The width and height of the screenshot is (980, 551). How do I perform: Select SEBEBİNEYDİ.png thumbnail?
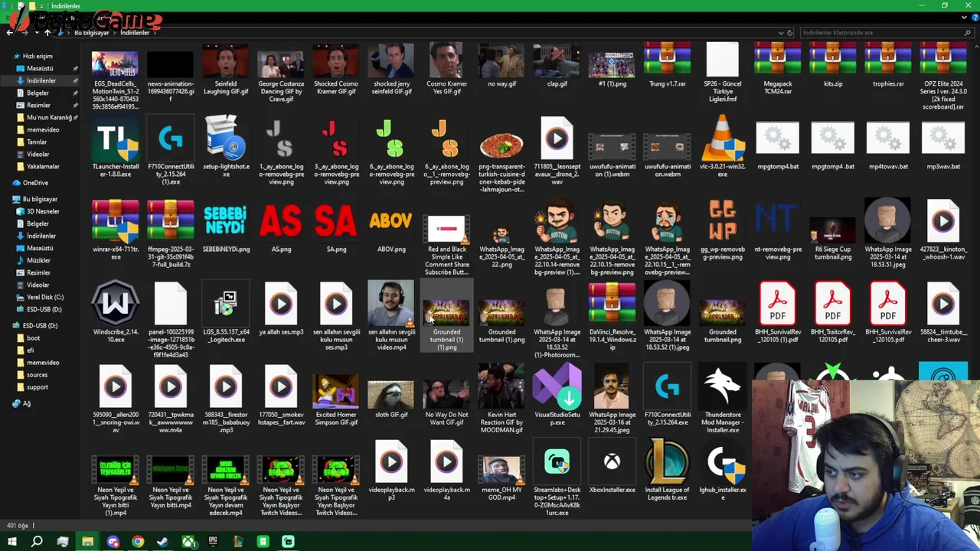(225, 221)
